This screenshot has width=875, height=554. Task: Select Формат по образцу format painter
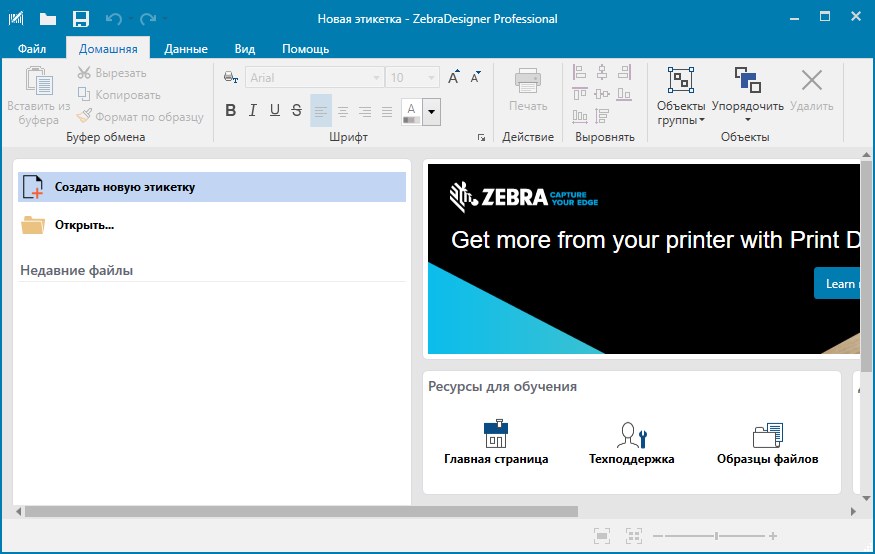point(140,117)
